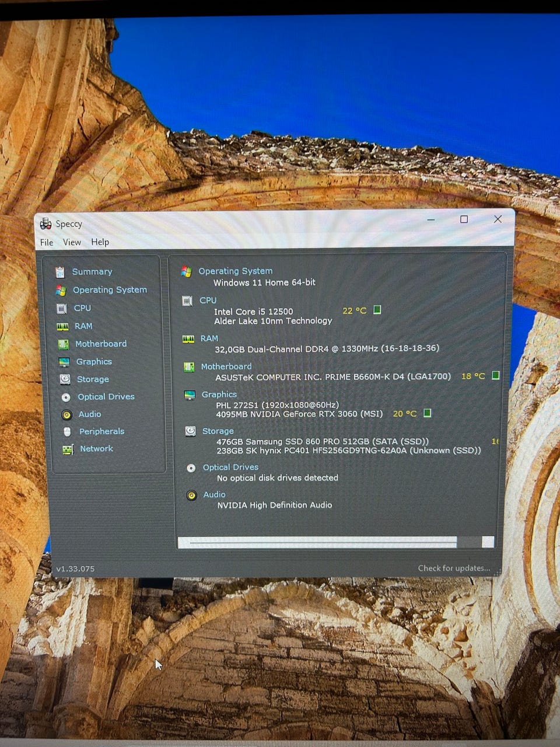Click the GPU temperature 20 °C
This screenshot has width=560, height=747.
(405, 413)
